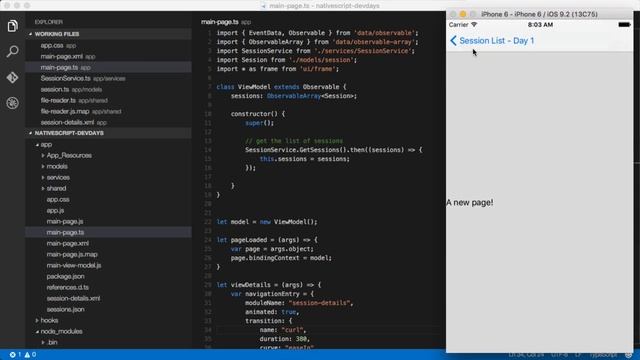Click the 'let model = new ViewModel();' line
The image size is (640, 360).
click(267, 222)
